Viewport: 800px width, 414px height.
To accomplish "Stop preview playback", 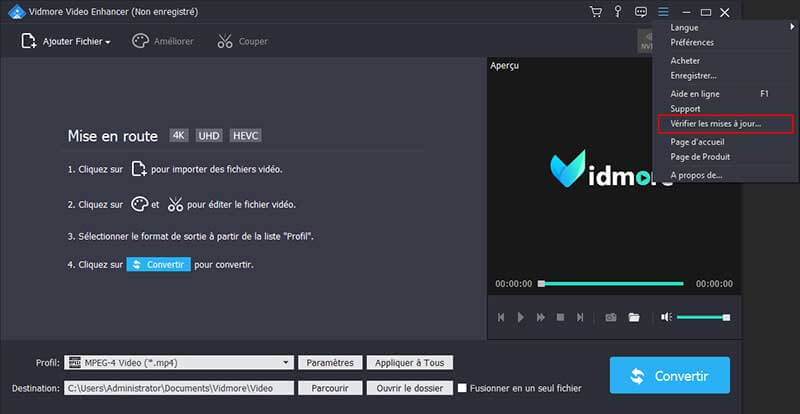I will pyautogui.click(x=560, y=317).
